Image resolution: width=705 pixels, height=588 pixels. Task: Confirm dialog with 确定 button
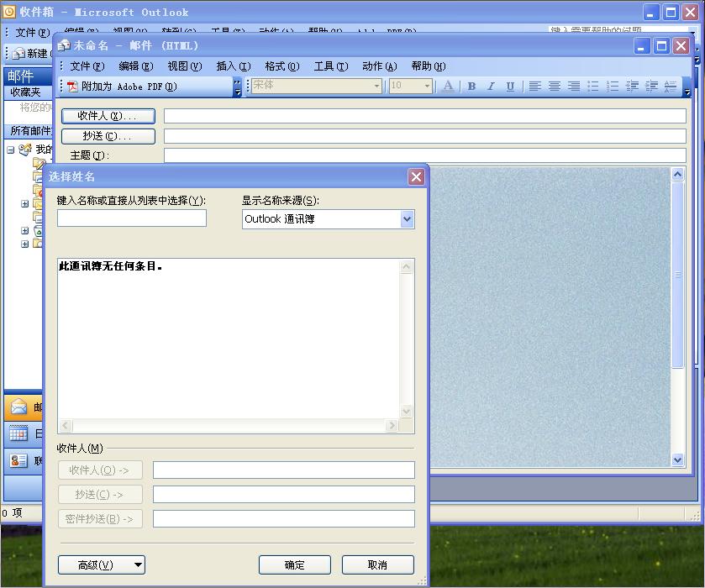[x=294, y=564]
